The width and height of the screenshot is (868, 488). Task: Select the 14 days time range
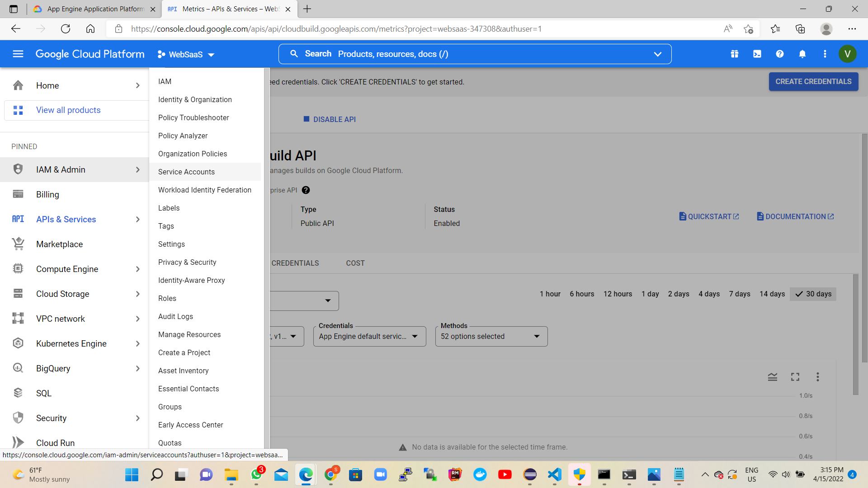[x=772, y=294]
